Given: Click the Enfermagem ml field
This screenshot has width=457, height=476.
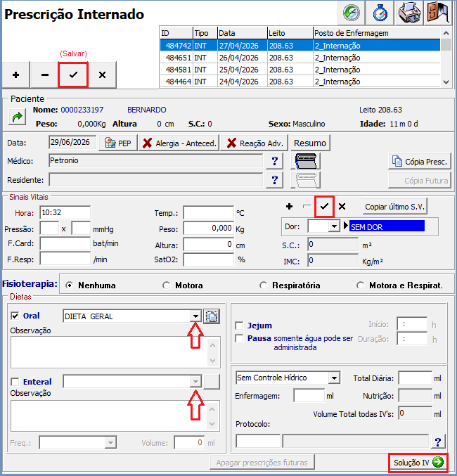Looking at the screenshot, I should coord(309,396).
